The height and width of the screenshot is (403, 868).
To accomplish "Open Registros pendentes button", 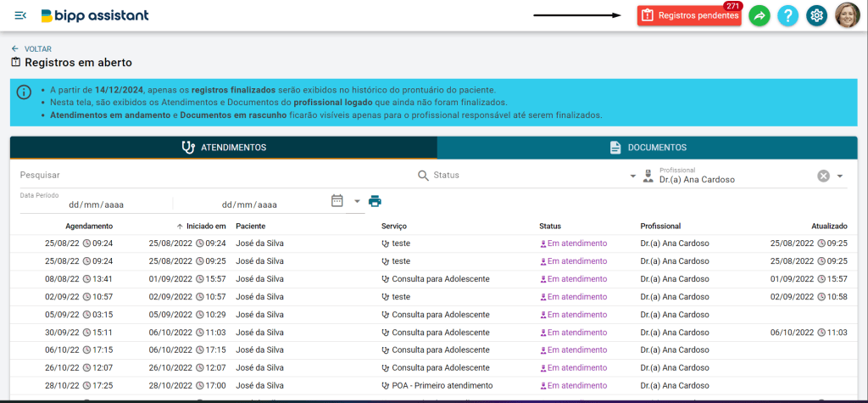I will point(689,16).
